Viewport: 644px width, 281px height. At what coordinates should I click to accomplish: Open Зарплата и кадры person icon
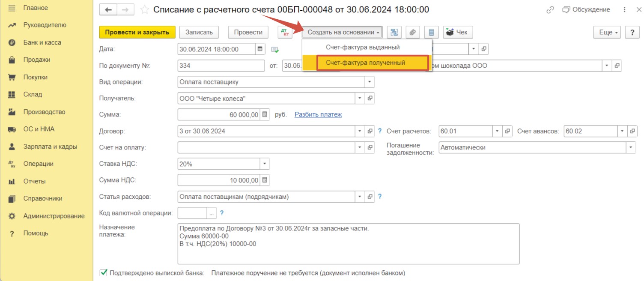tap(12, 147)
